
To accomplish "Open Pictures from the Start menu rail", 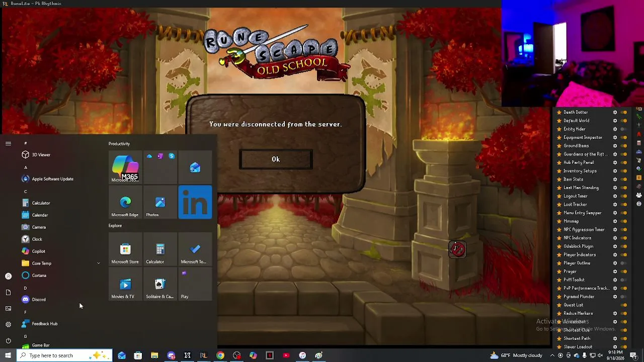I will coord(8,309).
